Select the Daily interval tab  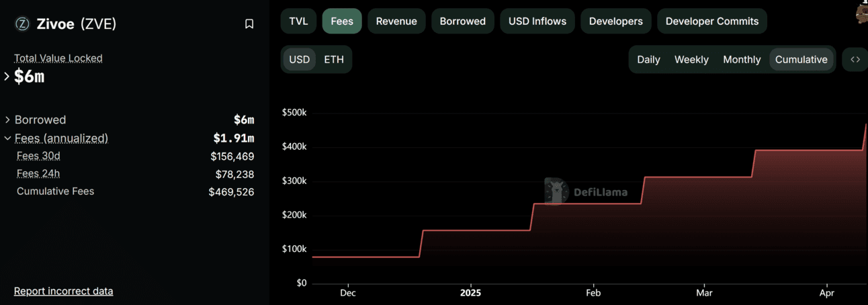point(648,59)
